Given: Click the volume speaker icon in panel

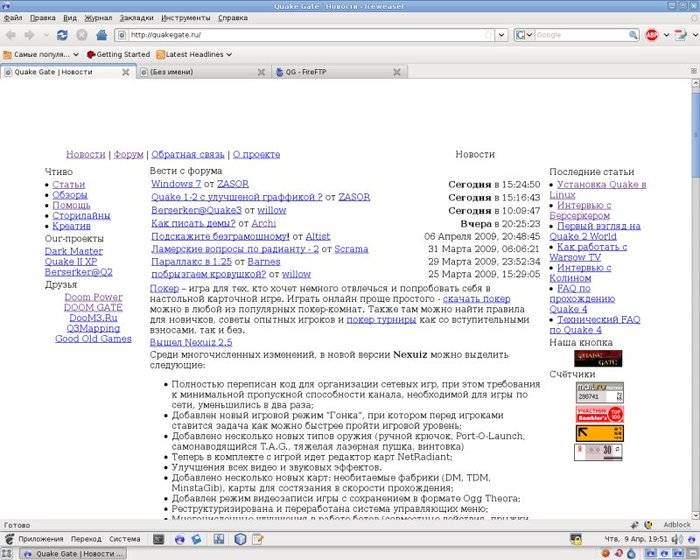Looking at the screenshot, I should tap(678, 539).
